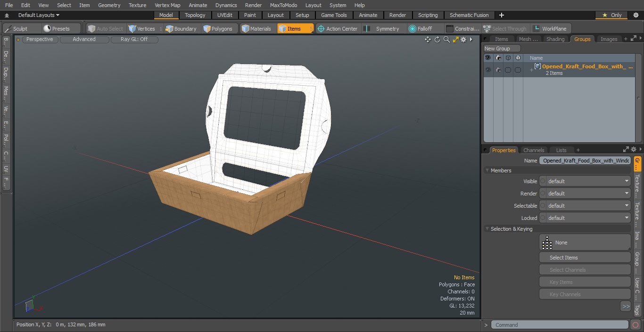Open the Advanced shading style dropdown
Viewport: 644px width, 332px height.
84,40
